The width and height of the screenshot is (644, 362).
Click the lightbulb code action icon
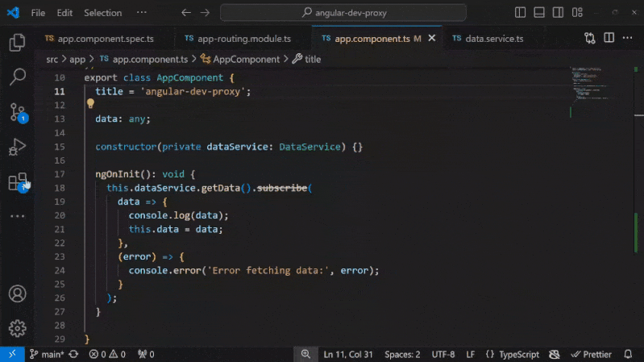(x=90, y=104)
